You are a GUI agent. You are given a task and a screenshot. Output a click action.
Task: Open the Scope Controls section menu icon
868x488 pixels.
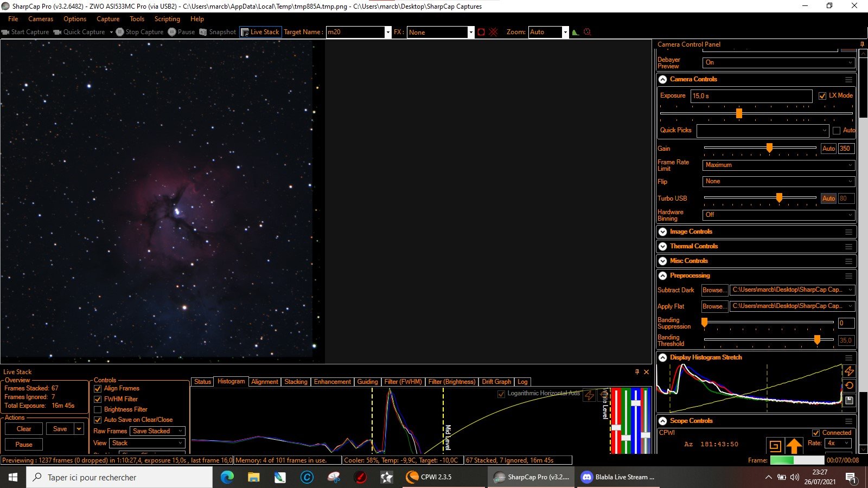(x=848, y=421)
